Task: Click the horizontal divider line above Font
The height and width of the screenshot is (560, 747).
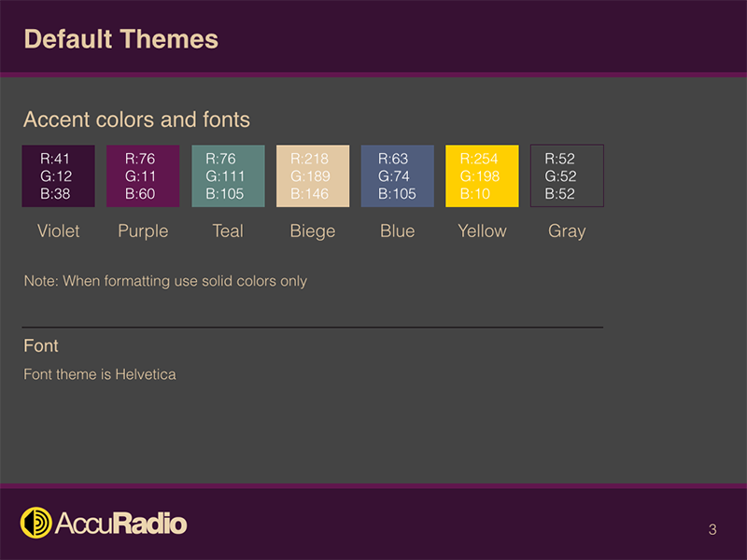Action: [x=313, y=328]
